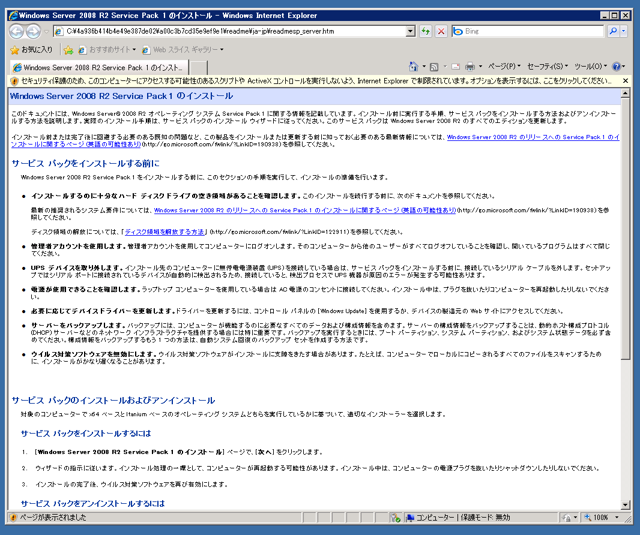Expand the address bar history dropdown
This screenshot has width=640, height=535.
tap(411, 31)
